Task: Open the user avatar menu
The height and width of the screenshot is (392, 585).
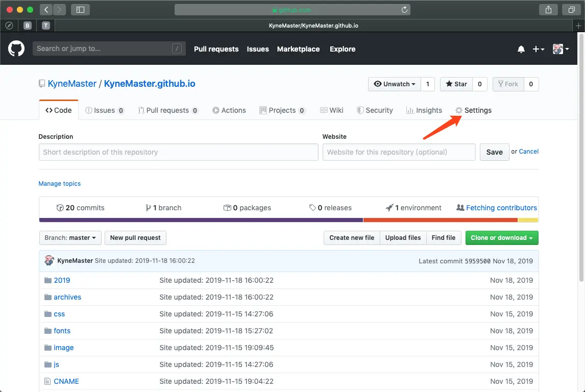Action: (560, 49)
